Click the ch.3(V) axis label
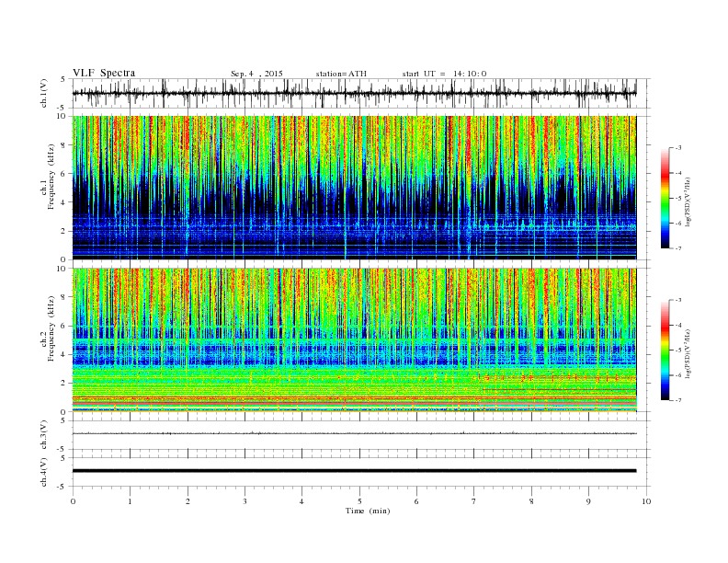 click(x=44, y=435)
